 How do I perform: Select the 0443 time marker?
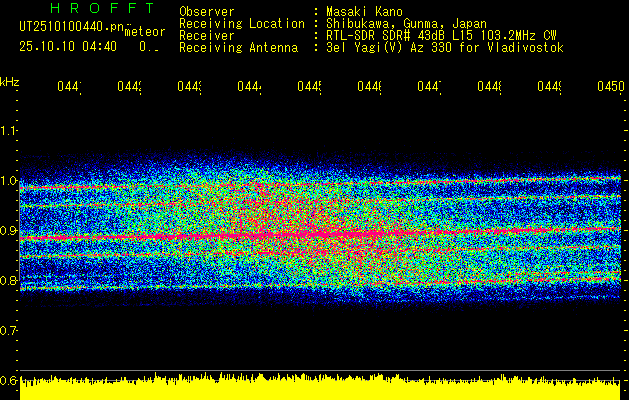point(189,87)
